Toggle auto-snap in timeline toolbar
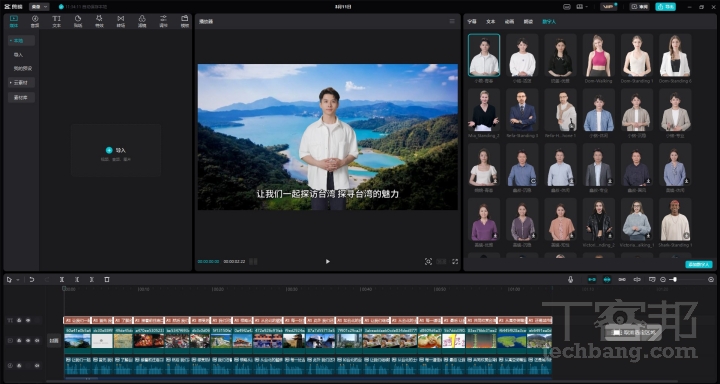 pos(607,279)
